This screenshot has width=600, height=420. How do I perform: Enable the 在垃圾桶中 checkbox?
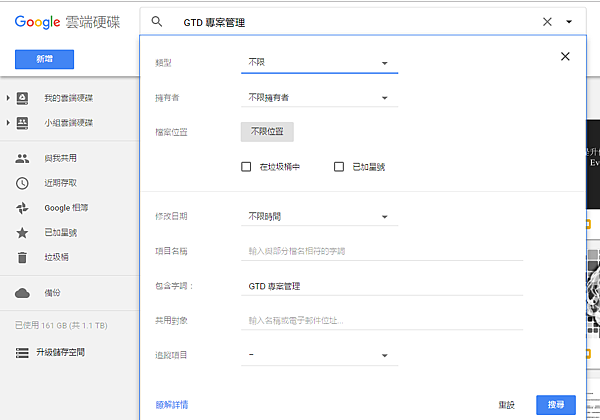(x=246, y=167)
